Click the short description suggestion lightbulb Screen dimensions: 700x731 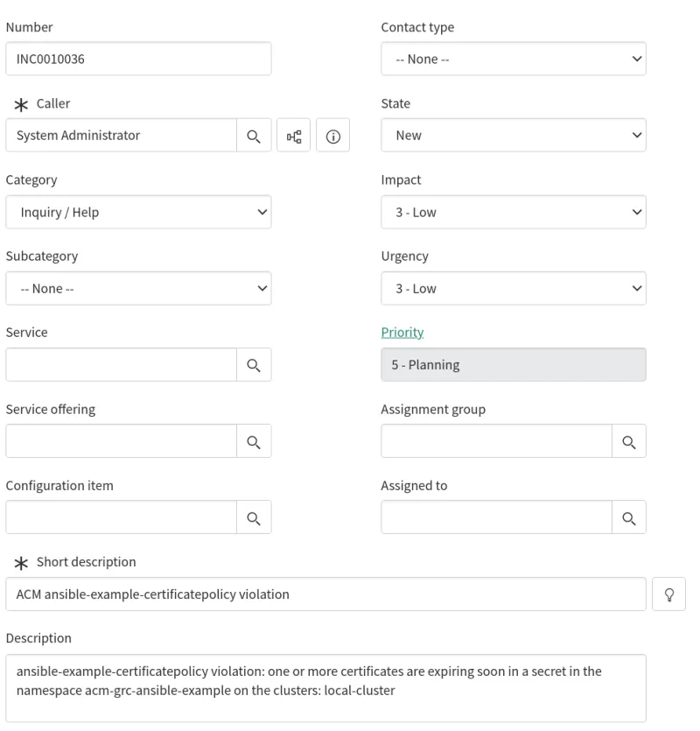pos(669,594)
